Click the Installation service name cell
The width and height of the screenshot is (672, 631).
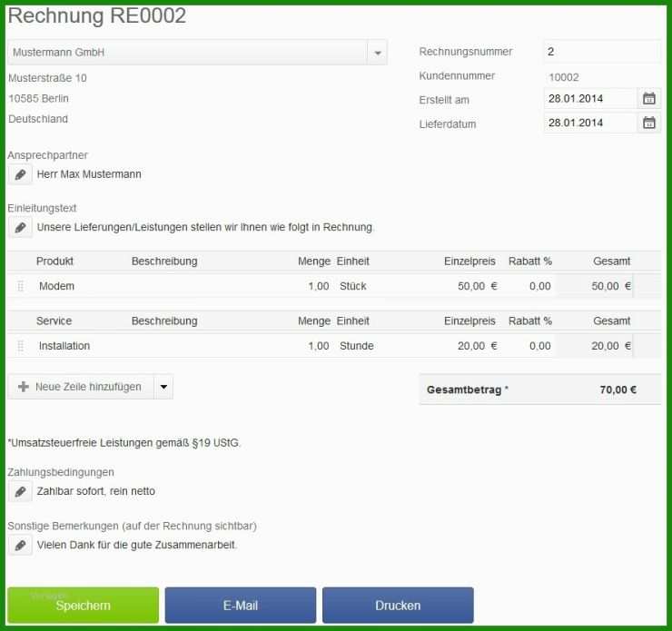(64, 346)
